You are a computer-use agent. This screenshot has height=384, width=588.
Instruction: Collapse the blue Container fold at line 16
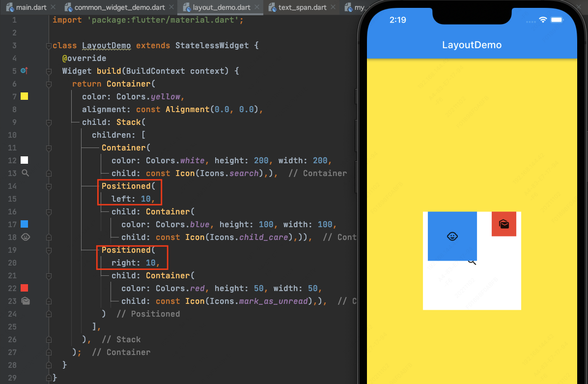pyautogui.click(x=49, y=212)
